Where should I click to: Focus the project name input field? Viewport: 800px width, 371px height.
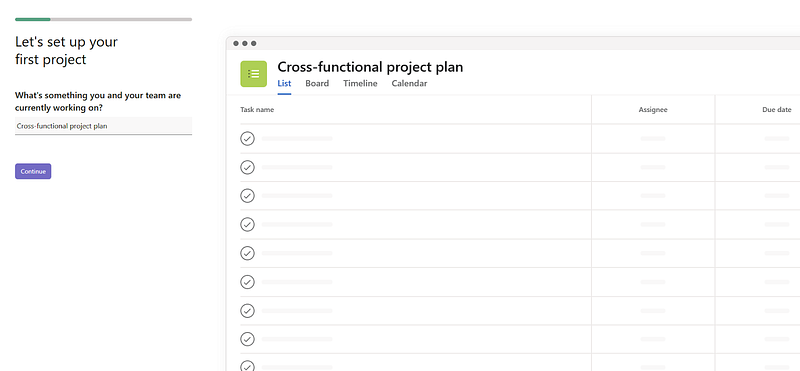[x=104, y=126]
